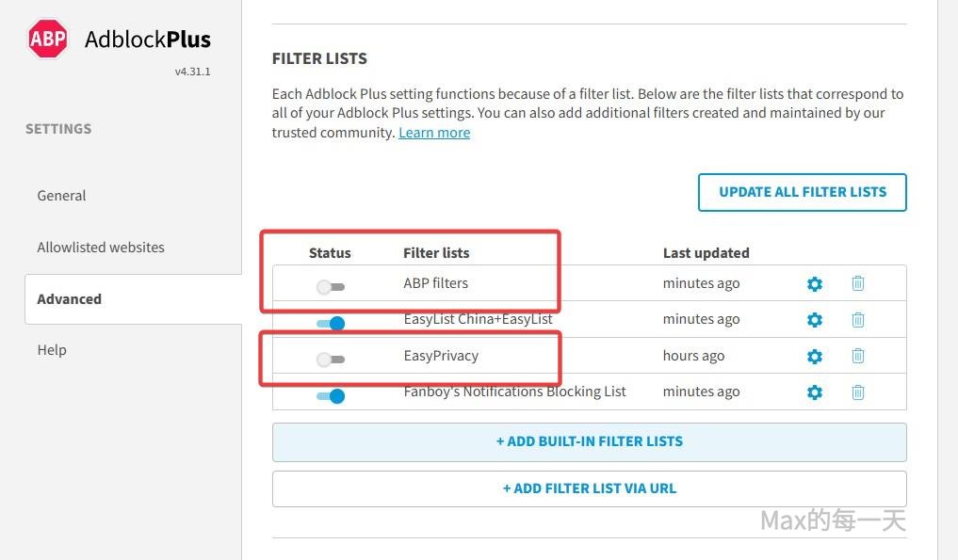Screen dimensions: 958x560
Task: Expand Add Built-in Filter Lists
Action: click(589, 441)
